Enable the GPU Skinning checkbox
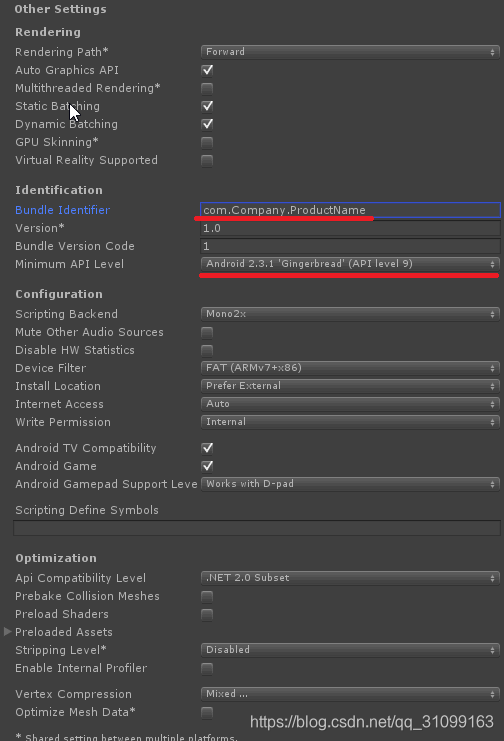This screenshot has width=504, height=741. pyautogui.click(x=207, y=142)
